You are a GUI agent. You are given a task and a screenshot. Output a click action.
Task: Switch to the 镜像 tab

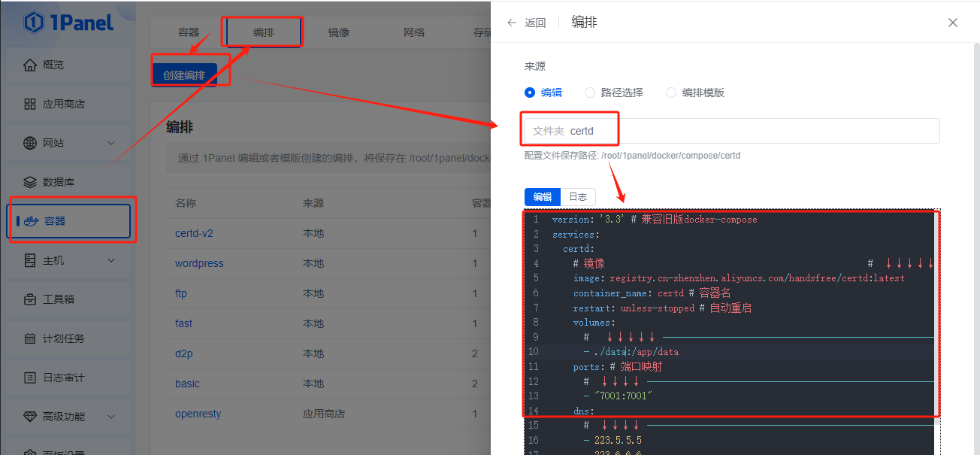pos(339,32)
